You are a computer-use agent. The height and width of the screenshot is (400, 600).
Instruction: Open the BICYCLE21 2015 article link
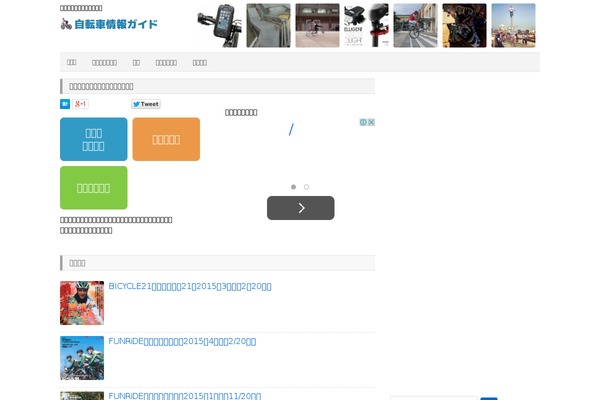(190, 286)
